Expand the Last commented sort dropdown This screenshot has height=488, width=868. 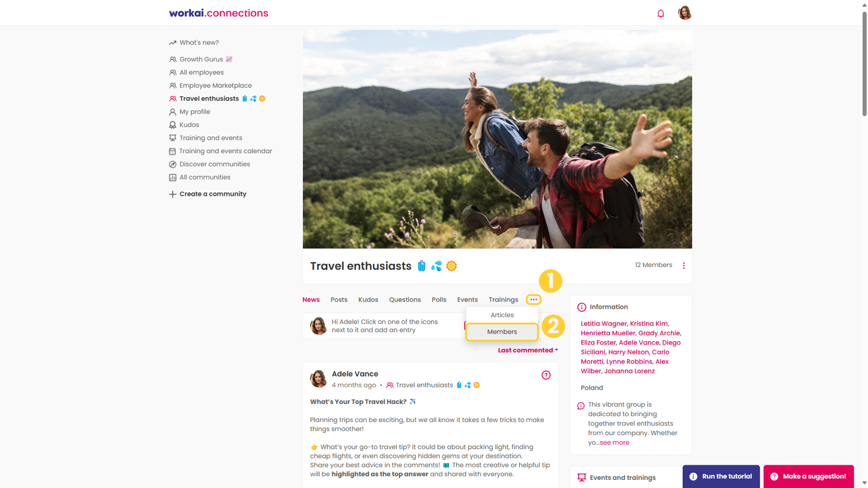[528, 350]
